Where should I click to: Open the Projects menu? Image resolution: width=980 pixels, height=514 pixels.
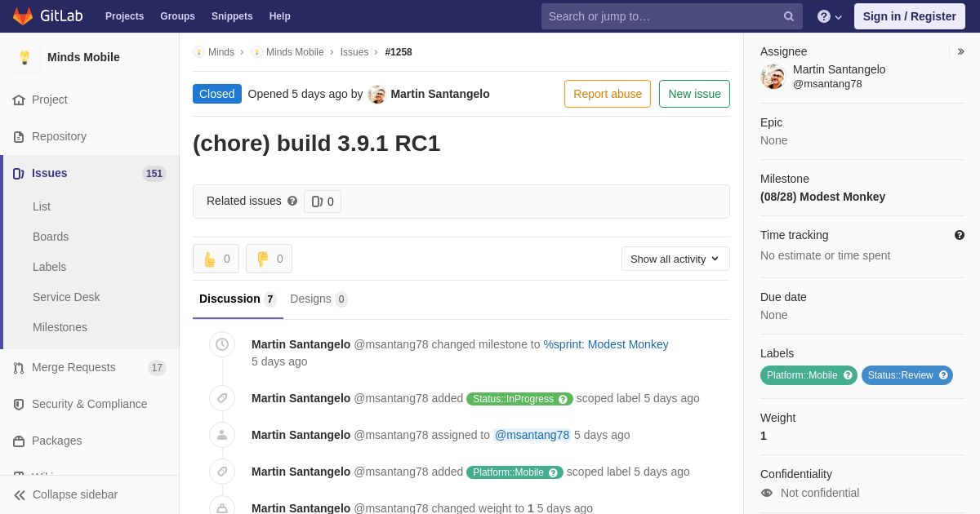tap(124, 16)
